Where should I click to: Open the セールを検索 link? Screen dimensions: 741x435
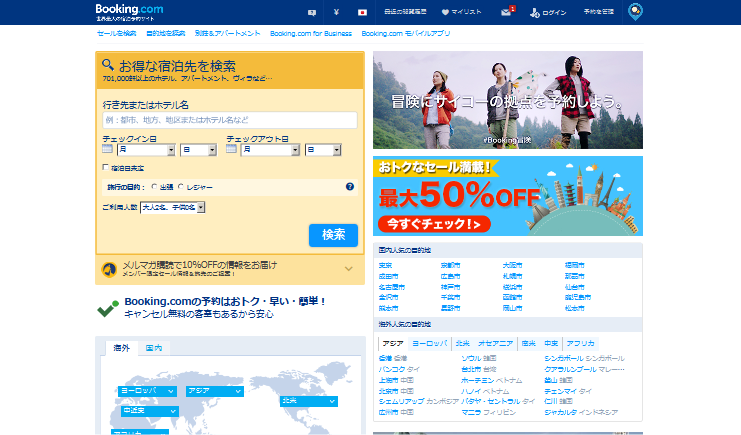point(117,34)
